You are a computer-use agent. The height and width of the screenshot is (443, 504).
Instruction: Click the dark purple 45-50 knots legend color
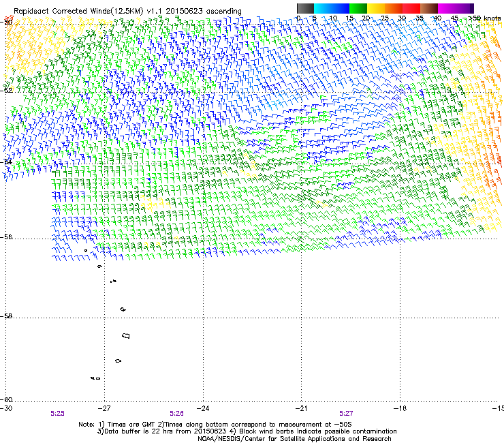coord(464,8)
